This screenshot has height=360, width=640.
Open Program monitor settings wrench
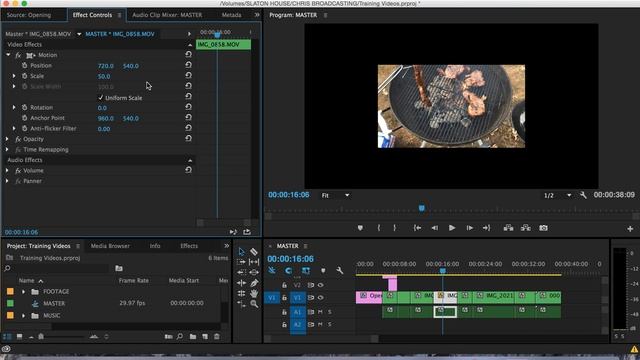(583, 195)
